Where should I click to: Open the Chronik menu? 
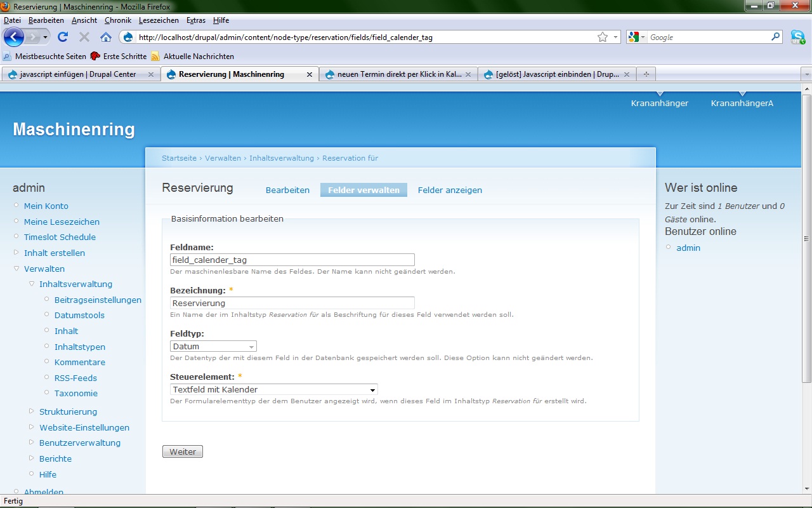click(x=117, y=20)
